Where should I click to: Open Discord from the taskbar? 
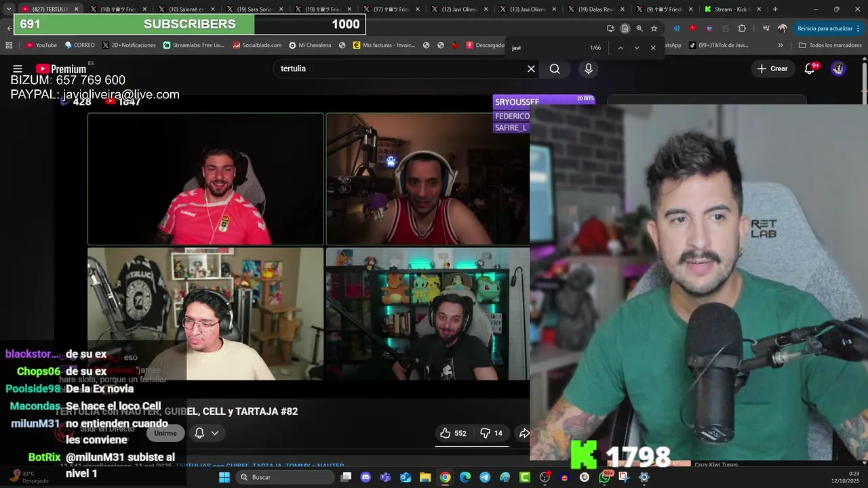click(366, 477)
